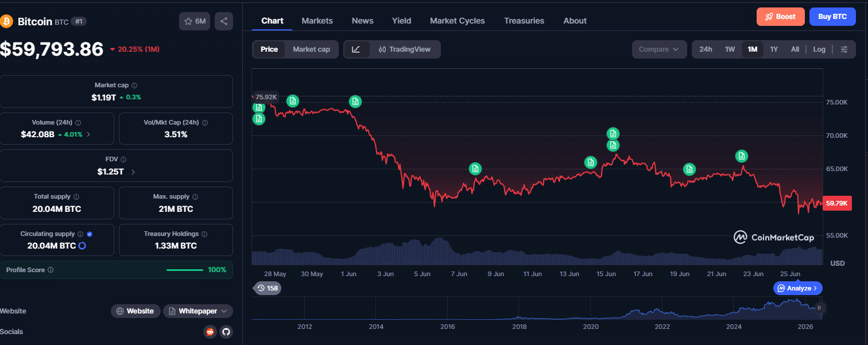The image size is (868, 345).
Task: Open news marker near 30 May
Action: click(x=293, y=101)
